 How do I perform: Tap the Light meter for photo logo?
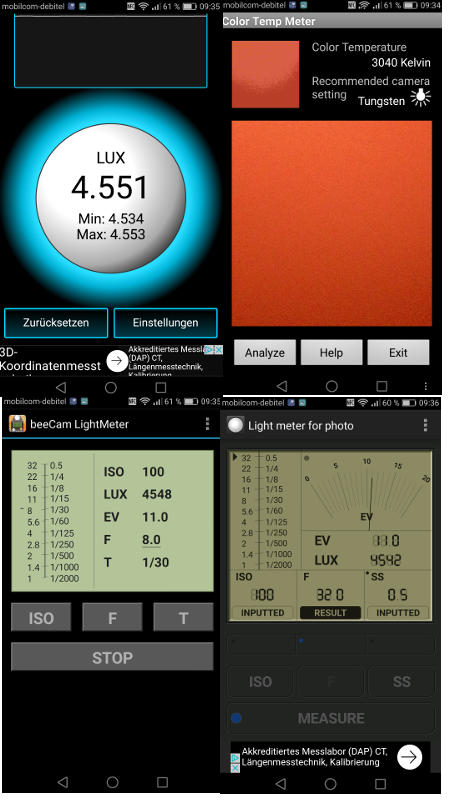[x=235, y=425]
